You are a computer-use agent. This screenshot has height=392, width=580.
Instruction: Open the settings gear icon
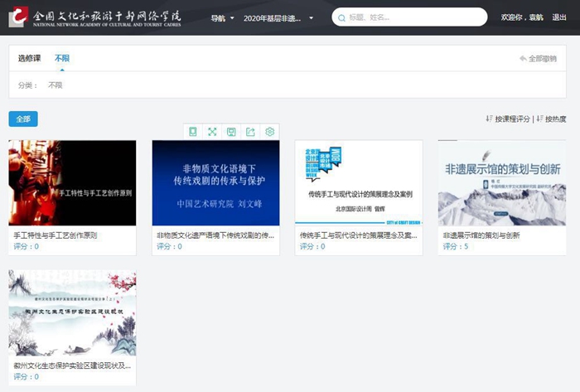pos(269,132)
